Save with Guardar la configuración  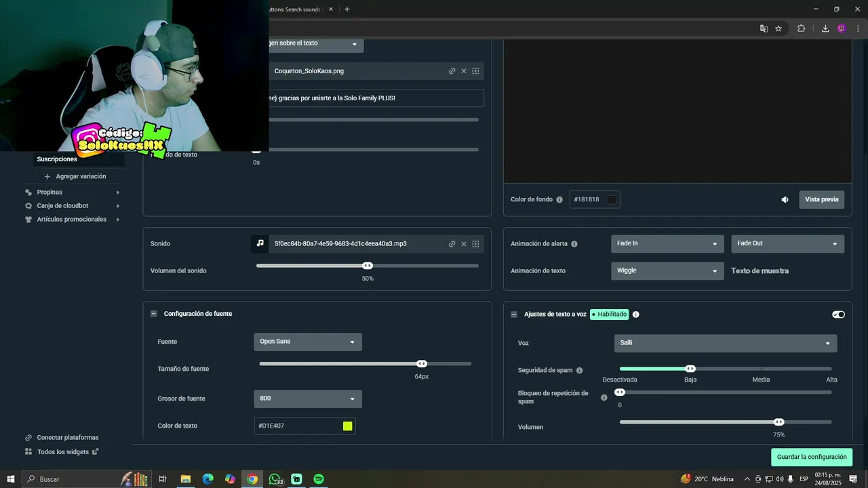[x=812, y=457]
